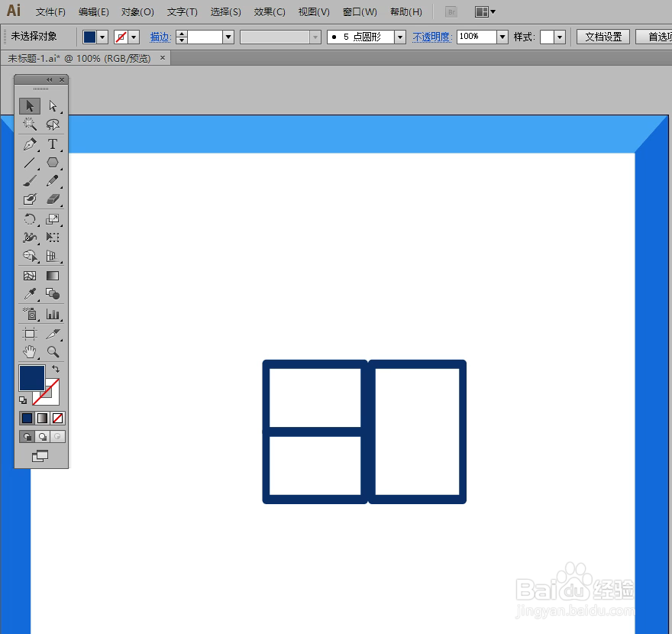
Task: Select the Rotate tool
Action: tap(30, 219)
